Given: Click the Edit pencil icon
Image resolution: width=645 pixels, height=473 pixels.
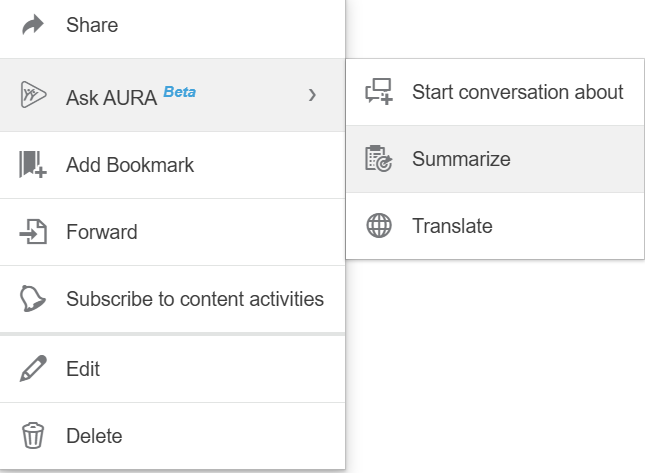Looking at the screenshot, I should click(x=33, y=369).
